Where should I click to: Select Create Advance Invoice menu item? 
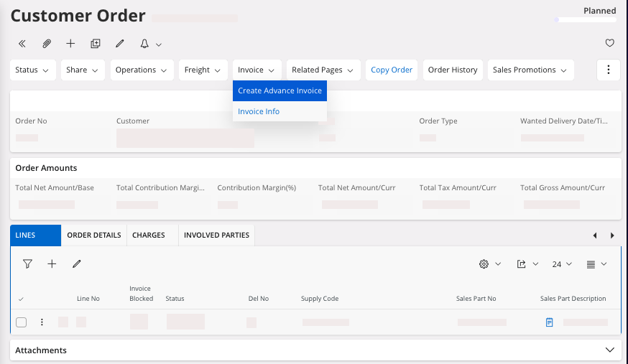(280, 91)
